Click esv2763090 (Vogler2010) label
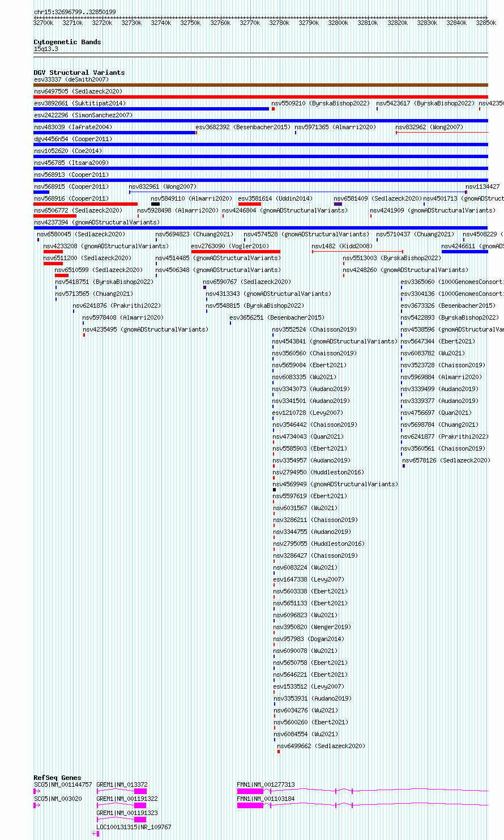The width and height of the screenshot is (504, 840). [x=230, y=246]
